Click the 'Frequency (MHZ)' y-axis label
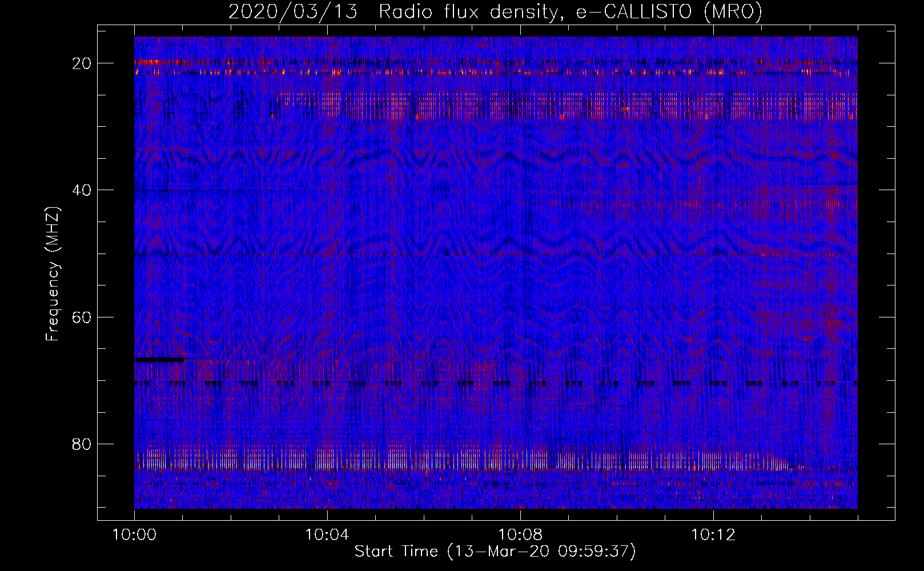Screen dimensions: 924x571 pos(53,274)
